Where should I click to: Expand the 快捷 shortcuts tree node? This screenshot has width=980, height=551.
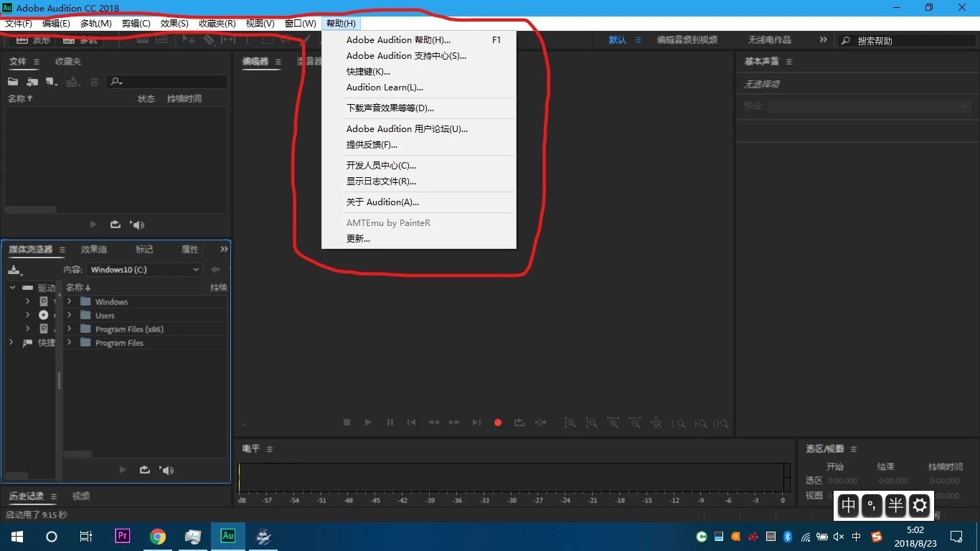pyautogui.click(x=11, y=342)
